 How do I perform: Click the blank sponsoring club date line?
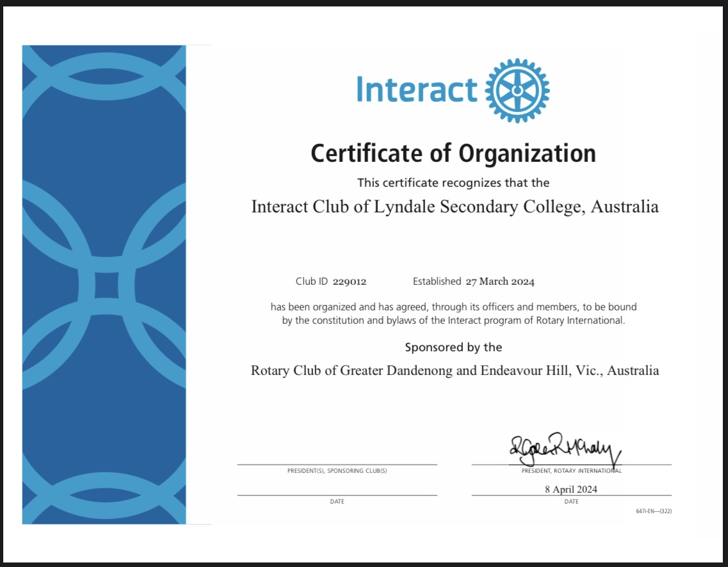click(337, 495)
